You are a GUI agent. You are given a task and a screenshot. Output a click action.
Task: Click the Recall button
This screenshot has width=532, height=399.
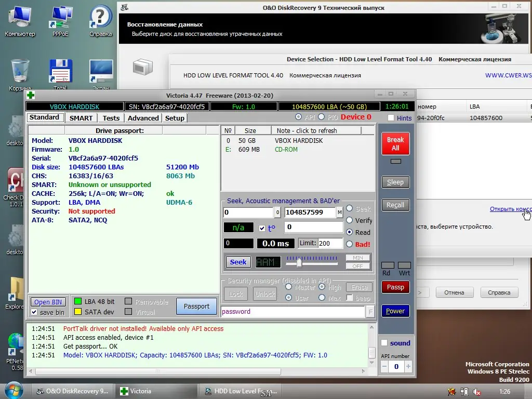pyautogui.click(x=395, y=205)
